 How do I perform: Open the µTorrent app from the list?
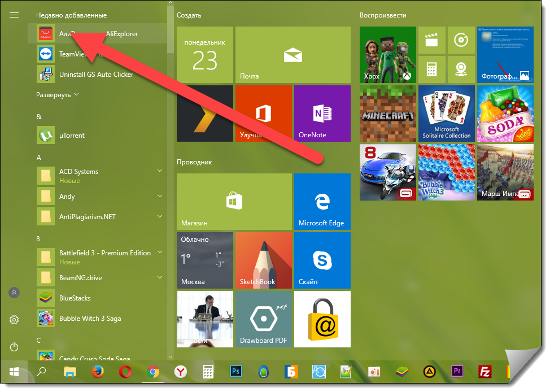tap(72, 136)
